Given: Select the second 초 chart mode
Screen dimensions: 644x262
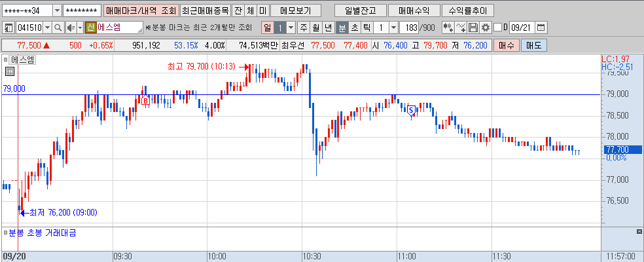Looking at the screenshot, I should tap(354, 28).
